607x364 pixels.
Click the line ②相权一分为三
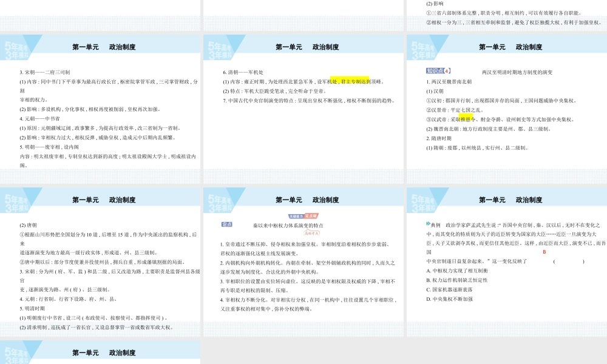(514, 22)
